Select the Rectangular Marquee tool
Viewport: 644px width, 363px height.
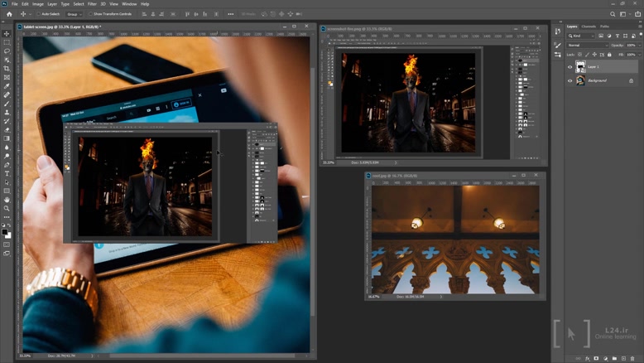point(7,41)
